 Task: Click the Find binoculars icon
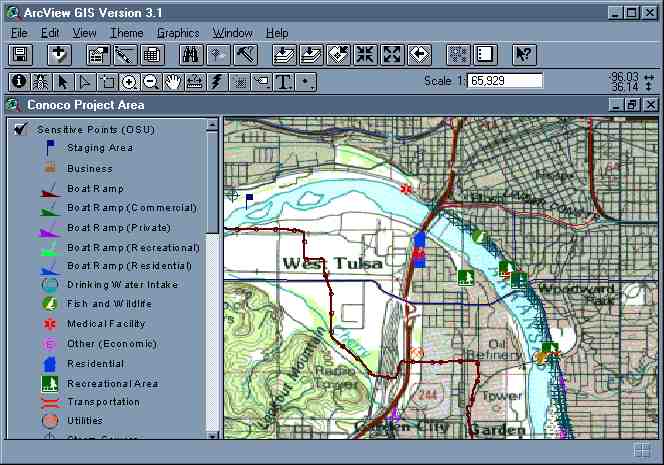point(191,55)
